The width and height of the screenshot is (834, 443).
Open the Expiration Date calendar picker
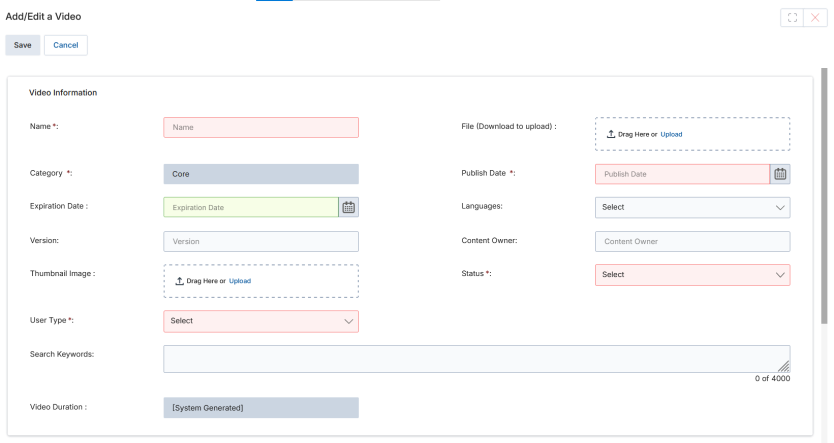pos(348,207)
